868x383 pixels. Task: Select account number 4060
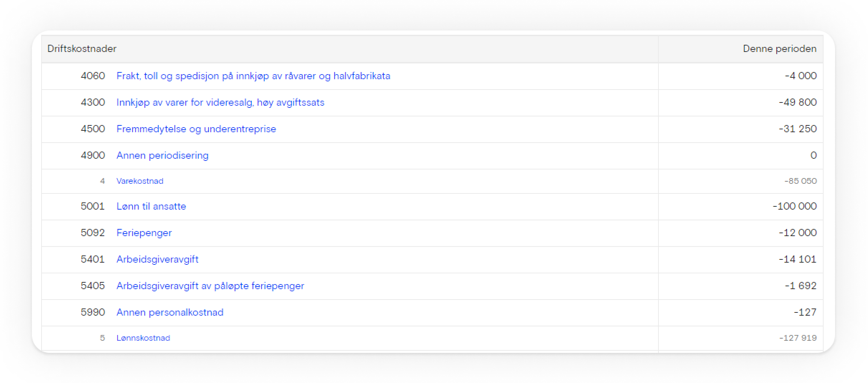click(93, 76)
